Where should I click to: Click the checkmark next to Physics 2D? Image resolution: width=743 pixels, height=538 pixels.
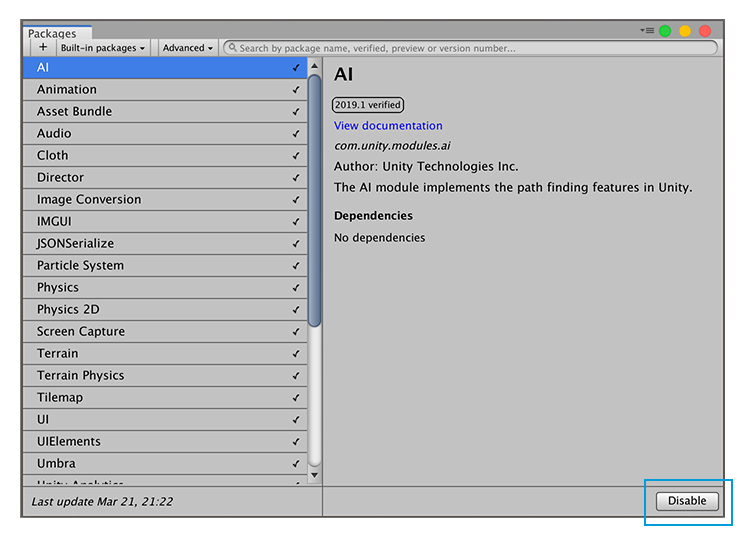296,310
